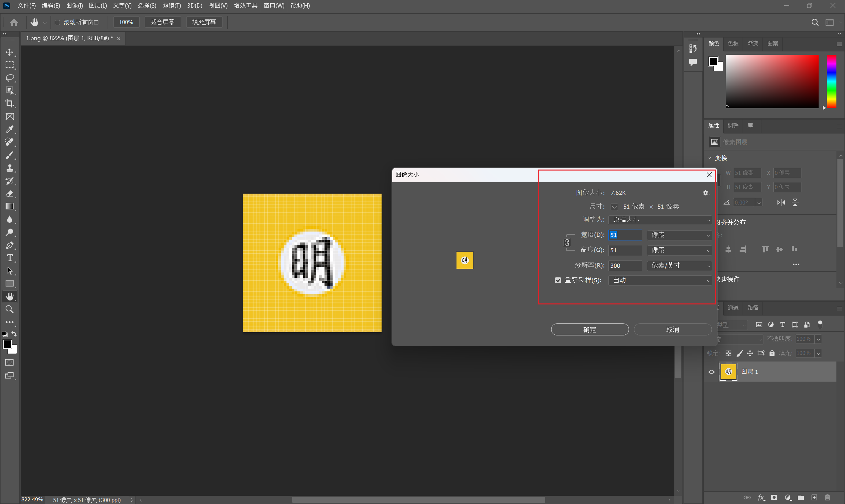Click the 确定 button

click(590, 330)
